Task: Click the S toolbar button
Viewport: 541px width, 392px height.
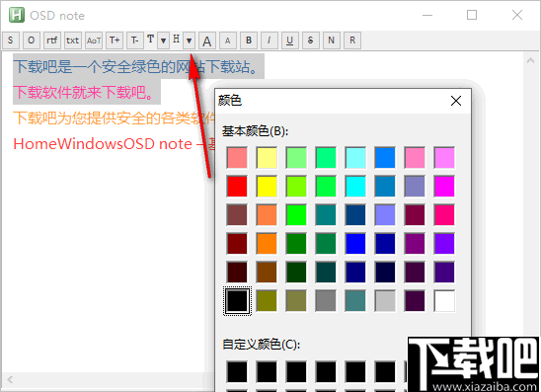Action: coord(10,40)
